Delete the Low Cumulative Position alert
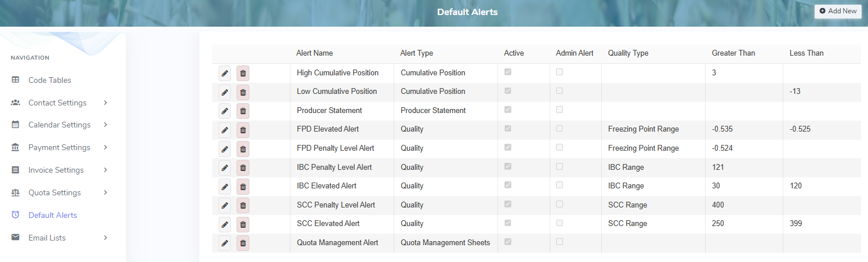The height and width of the screenshot is (262, 868). pos(243,92)
